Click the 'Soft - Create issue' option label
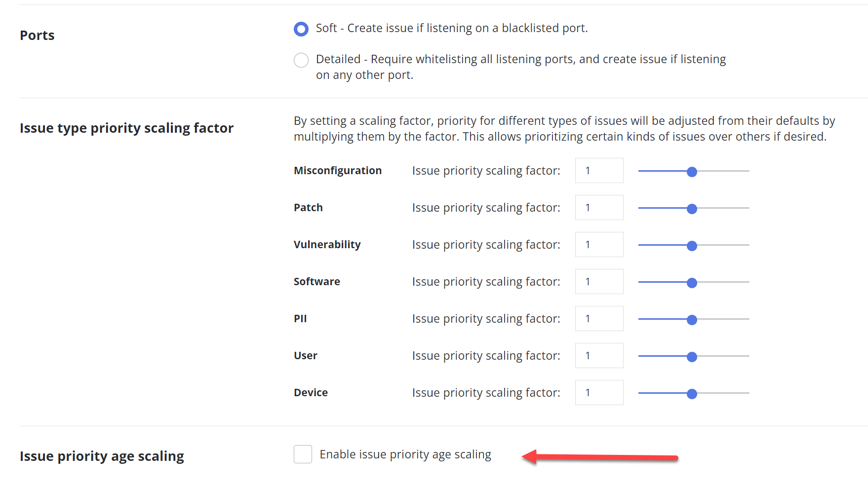The width and height of the screenshot is (868, 488). (x=452, y=28)
